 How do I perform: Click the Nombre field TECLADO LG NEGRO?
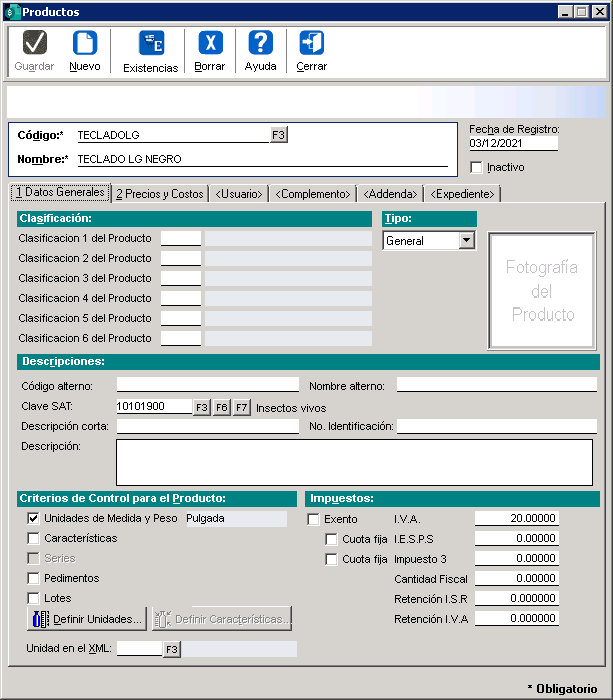click(x=263, y=159)
